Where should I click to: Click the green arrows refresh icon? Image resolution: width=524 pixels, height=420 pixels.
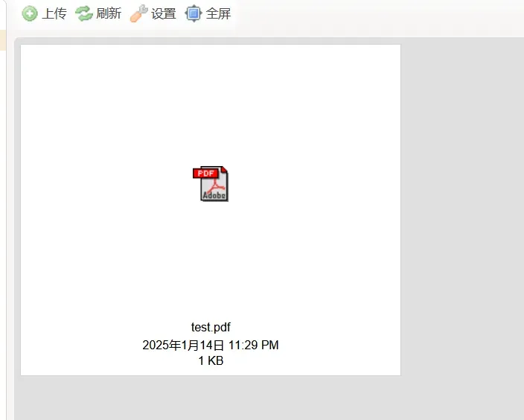click(x=84, y=13)
